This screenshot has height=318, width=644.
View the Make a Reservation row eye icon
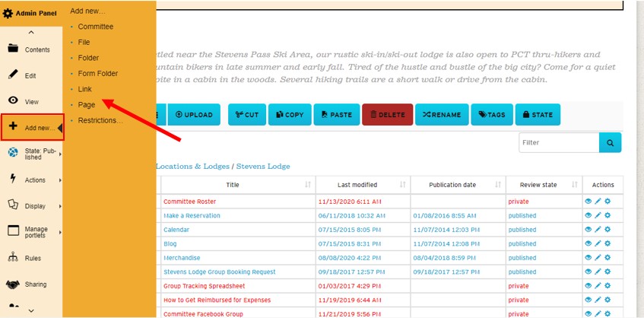click(588, 216)
